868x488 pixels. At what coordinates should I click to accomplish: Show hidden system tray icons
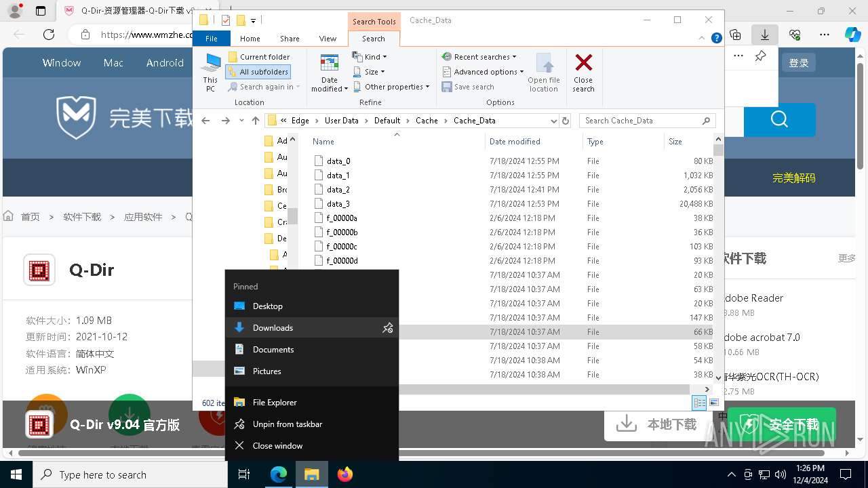pyautogui.click(x=731, y=474)
